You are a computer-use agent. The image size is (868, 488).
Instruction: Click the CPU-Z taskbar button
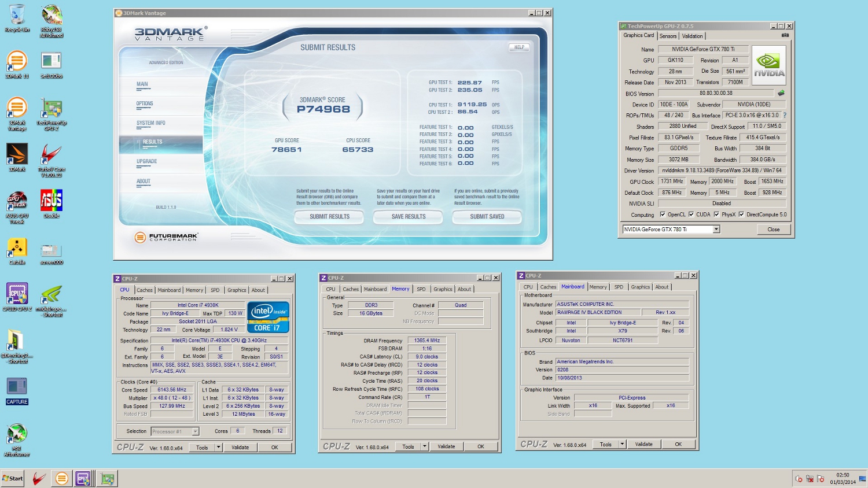coord(84,478)
